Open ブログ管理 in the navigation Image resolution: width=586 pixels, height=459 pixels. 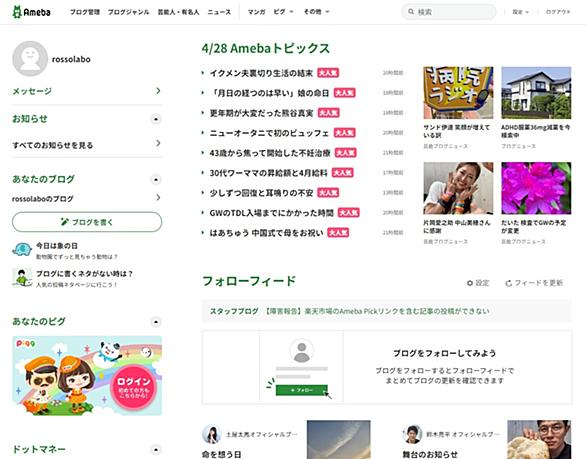click(x=85, y=12)
